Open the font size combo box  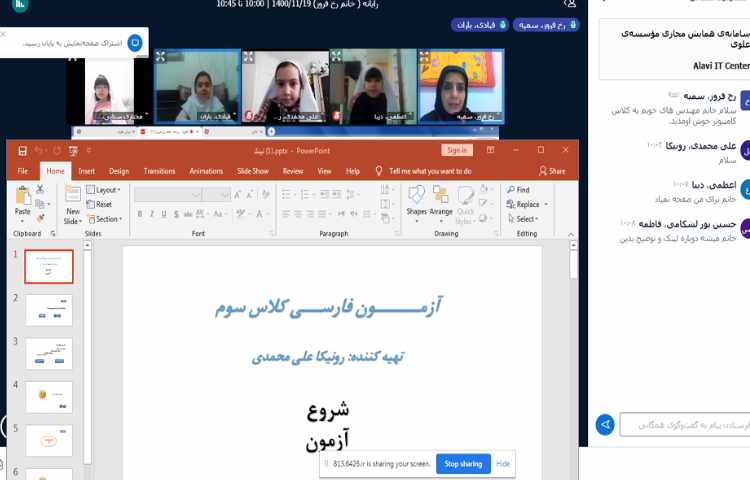point(217,195)
